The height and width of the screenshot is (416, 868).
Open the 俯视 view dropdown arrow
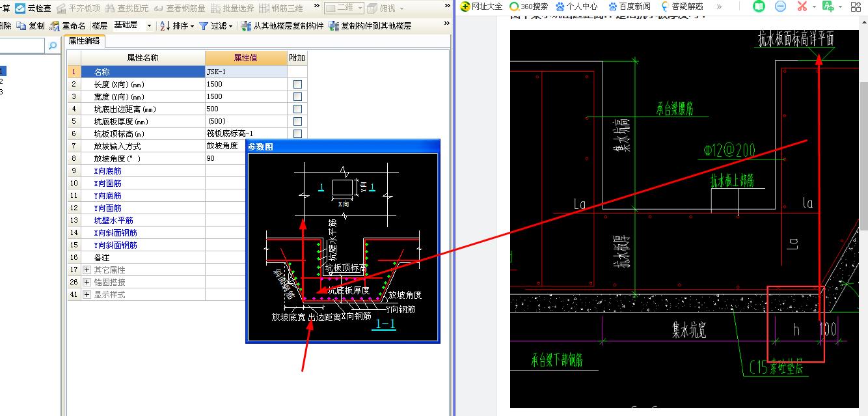coord(401,8)
